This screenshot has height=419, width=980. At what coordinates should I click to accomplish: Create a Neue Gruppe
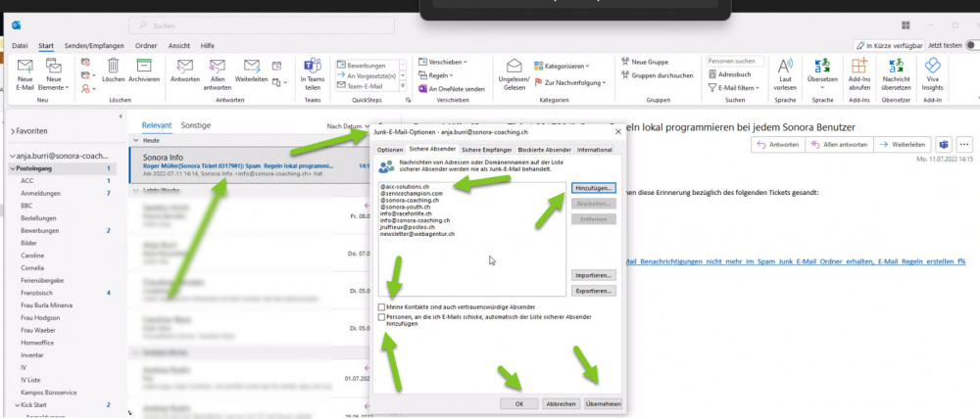click(645, 62)
